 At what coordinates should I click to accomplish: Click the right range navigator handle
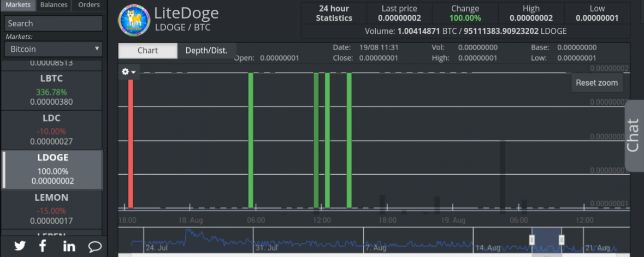point(562,240)
